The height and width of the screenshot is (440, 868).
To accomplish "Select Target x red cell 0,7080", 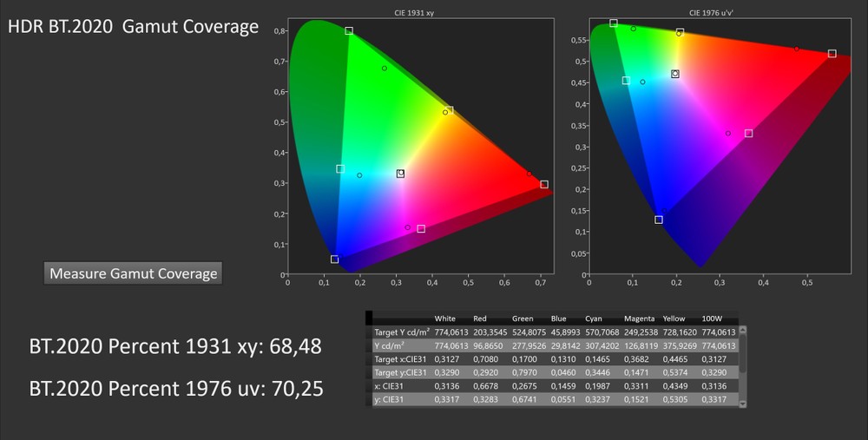I will [485, 359].
